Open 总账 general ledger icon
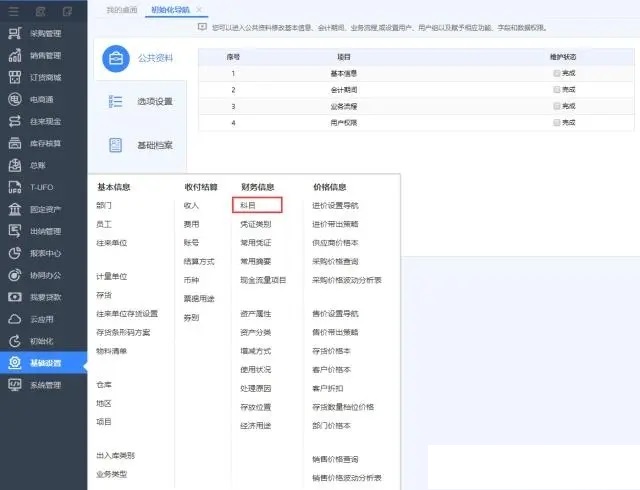 pos(15,165)
